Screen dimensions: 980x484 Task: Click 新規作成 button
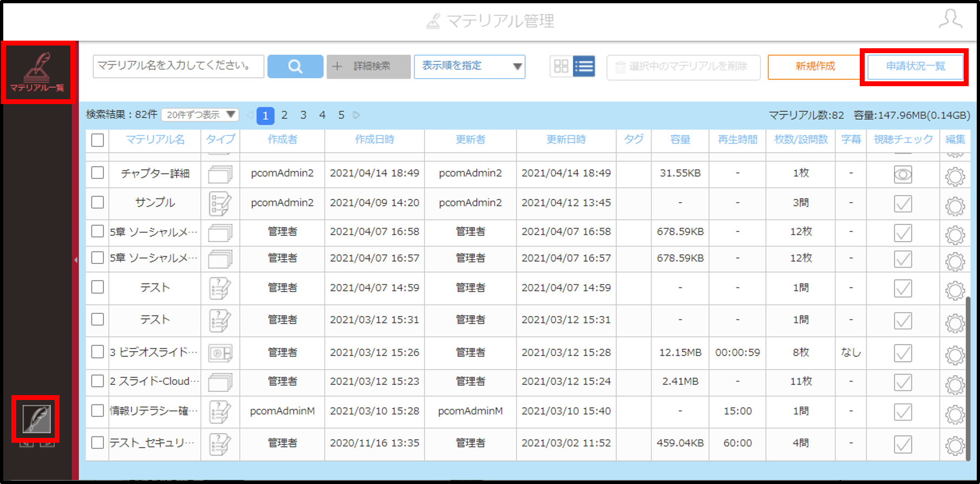815,67
